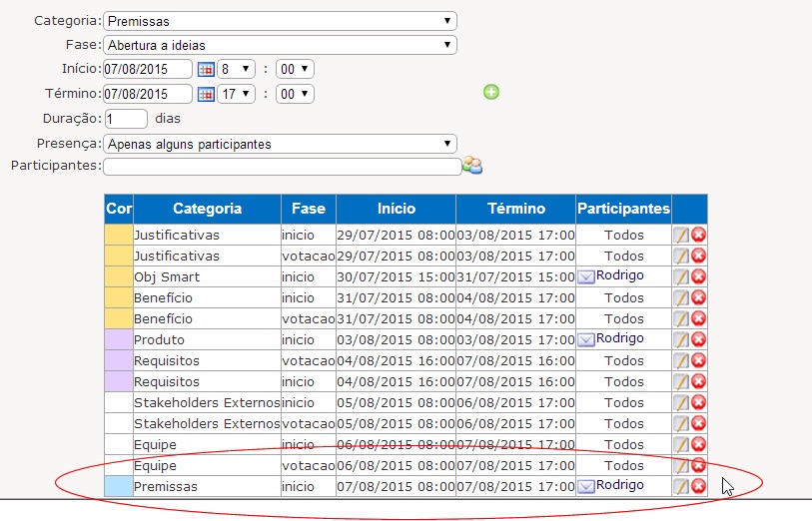
Task: Open the Fase dropdown showing Abertura a ideias
Action: tap(280, 45)
